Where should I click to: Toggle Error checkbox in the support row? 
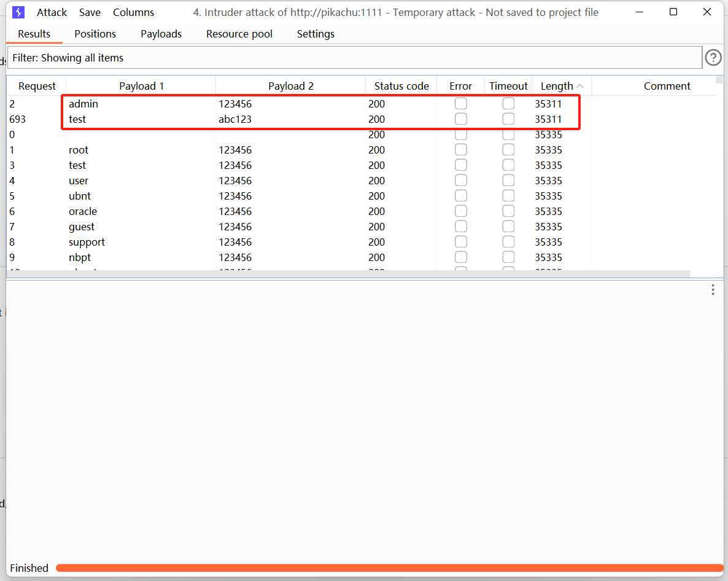click(461, 241)
